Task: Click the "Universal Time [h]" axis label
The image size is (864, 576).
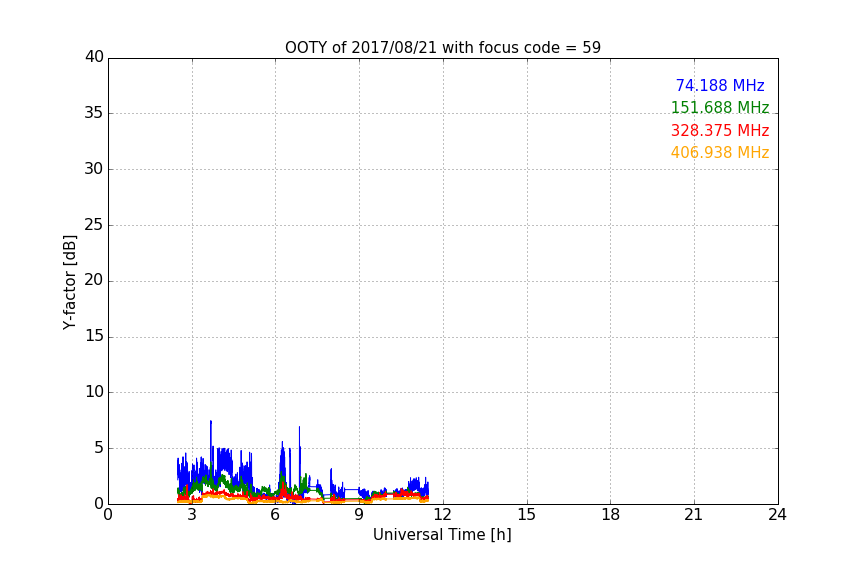Action: pyautogui.click(x=442, y=535)
